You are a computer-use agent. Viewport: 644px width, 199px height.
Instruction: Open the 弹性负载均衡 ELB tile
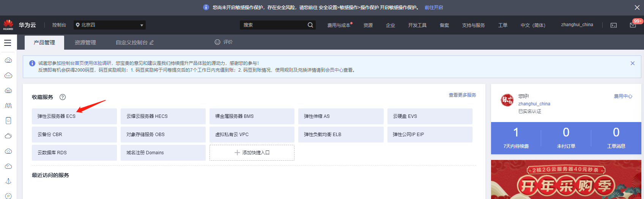(x=341, y=135)
